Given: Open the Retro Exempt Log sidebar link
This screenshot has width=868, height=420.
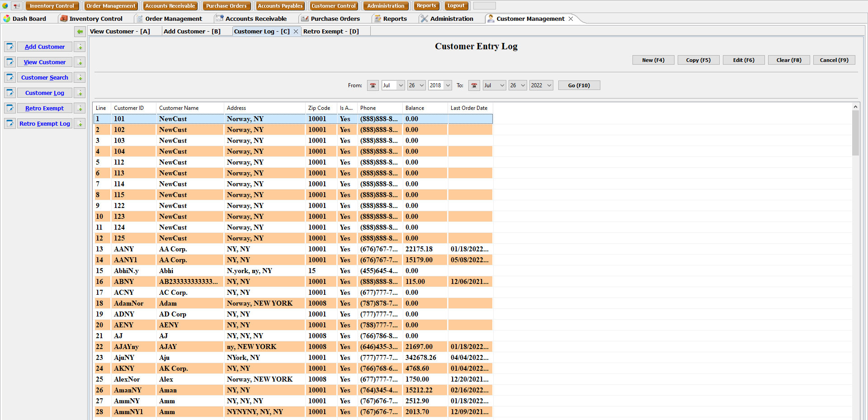Looking at the screenshot, I should tap(45, 123).
